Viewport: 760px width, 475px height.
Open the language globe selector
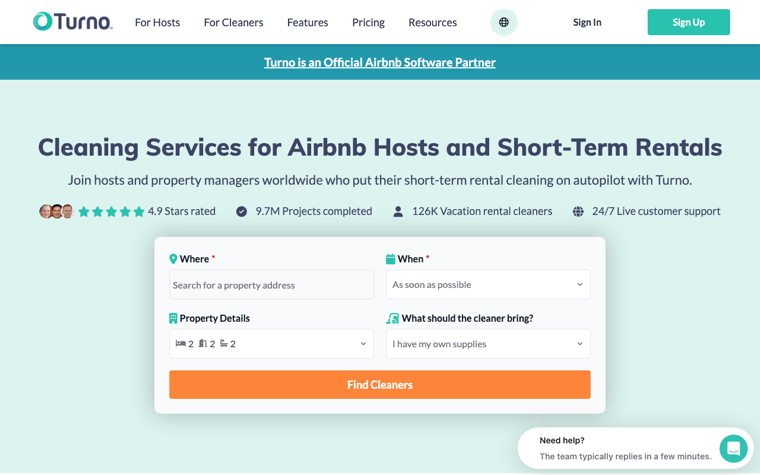[504, 22]
